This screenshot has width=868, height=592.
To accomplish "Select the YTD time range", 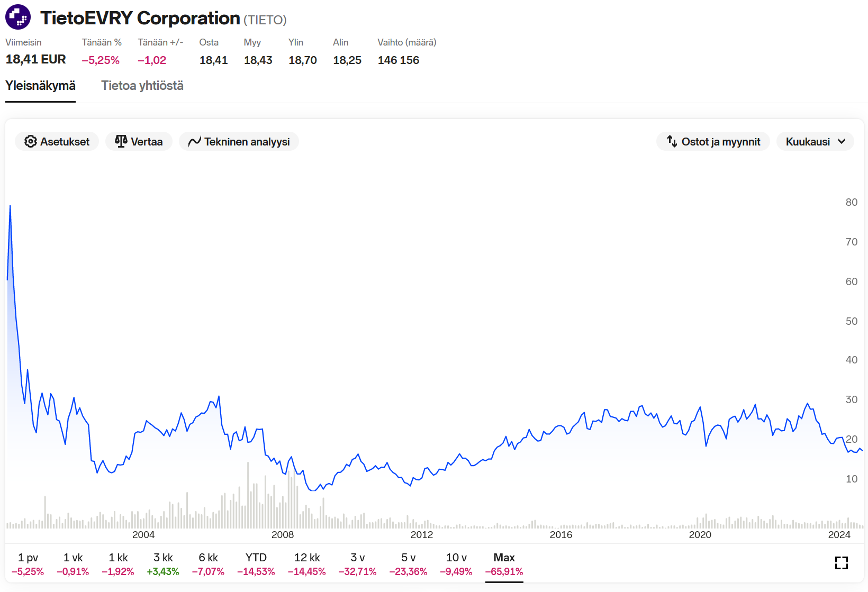I will pos(256,564).
